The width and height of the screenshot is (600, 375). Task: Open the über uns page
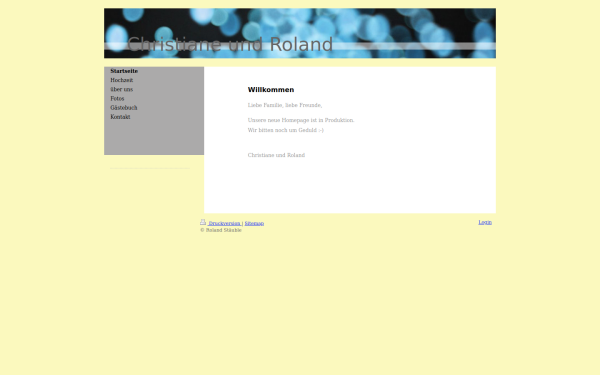pyautogui.click(x=122, y=90)
